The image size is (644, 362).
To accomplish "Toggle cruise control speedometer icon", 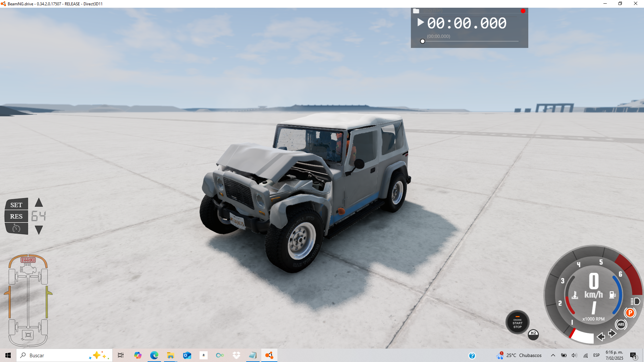I will [x=16, y=229].
